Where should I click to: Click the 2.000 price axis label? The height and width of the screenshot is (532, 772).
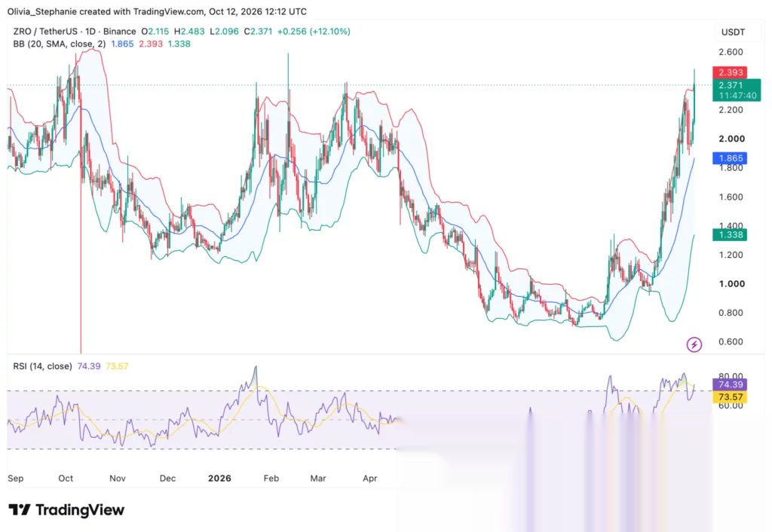coord(731,139)
